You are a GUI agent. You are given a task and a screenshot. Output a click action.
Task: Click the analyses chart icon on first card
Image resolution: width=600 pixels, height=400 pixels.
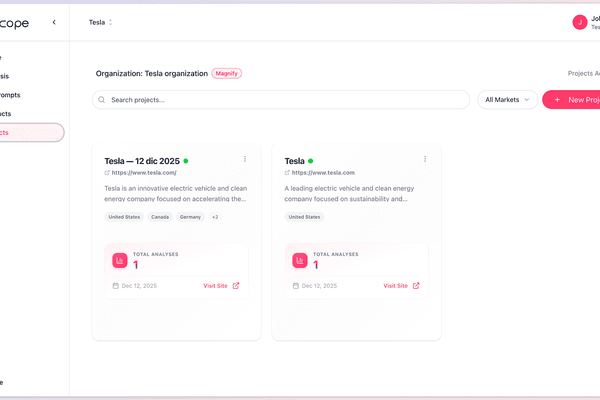[120, 260]
